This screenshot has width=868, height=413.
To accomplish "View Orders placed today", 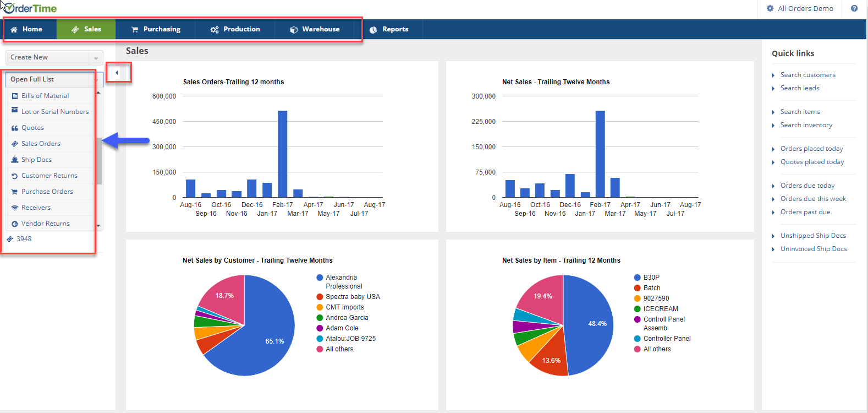I will pos(811,149).
